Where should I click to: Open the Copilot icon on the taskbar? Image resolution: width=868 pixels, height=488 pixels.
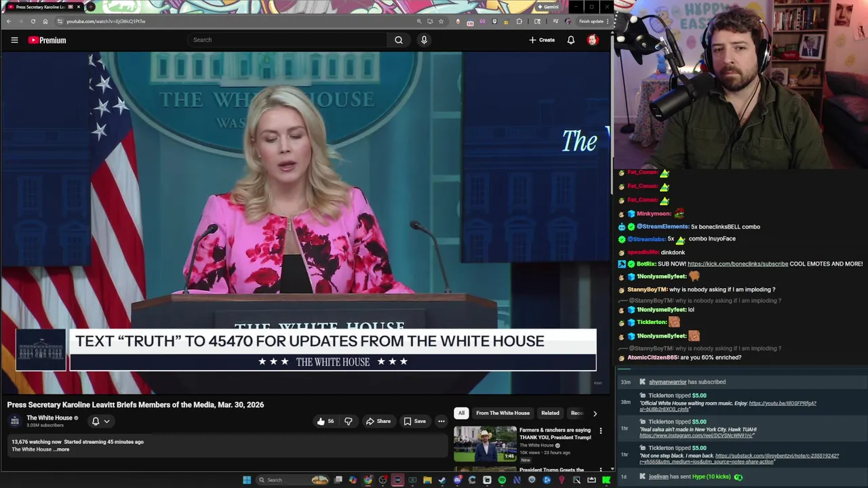(x=353, y=480)
